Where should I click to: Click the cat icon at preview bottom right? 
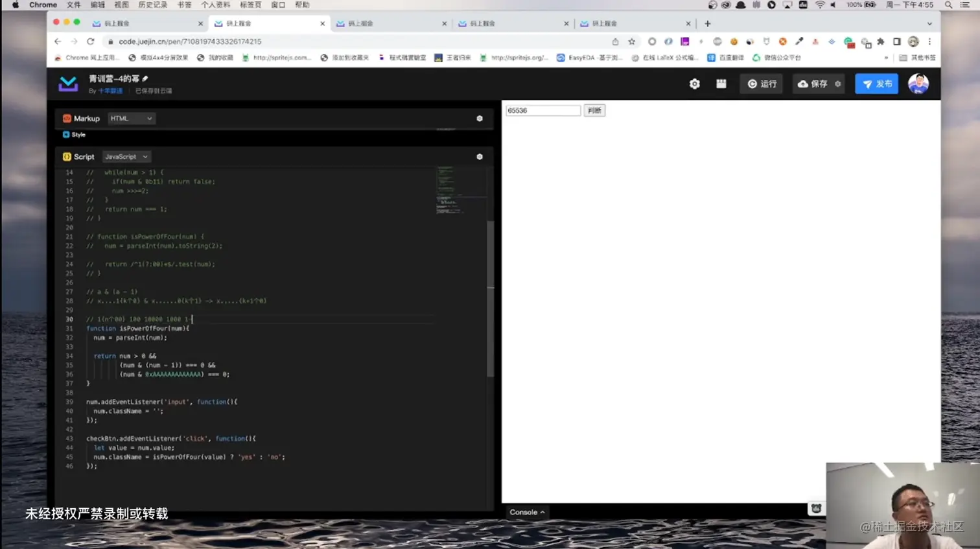point(816,509)
